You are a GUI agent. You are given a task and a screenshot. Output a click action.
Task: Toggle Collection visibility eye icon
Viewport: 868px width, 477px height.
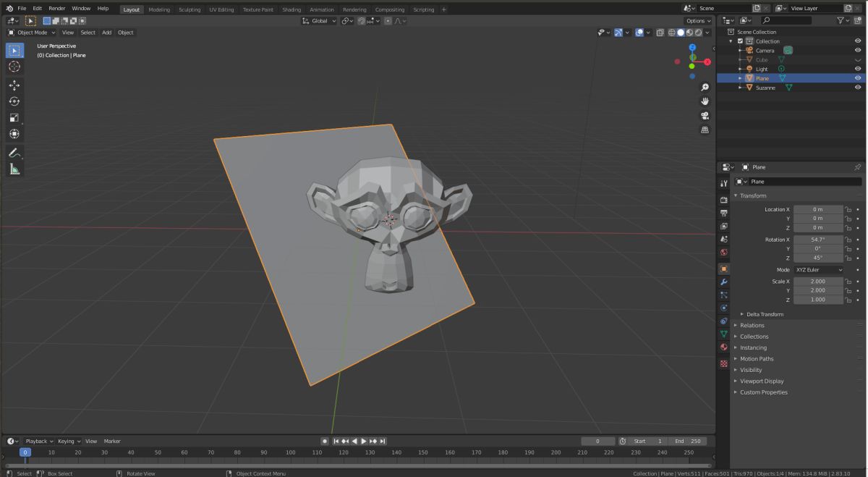(x=858, y=41)
